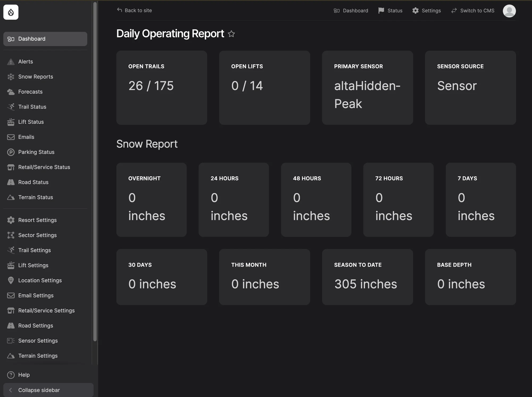
Task: Open Snow Reports snowflake icon
Action: click(x=11, y=77)
